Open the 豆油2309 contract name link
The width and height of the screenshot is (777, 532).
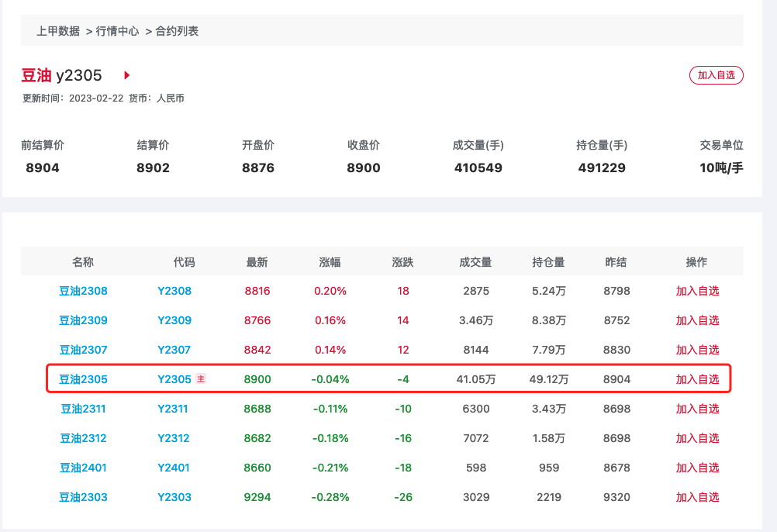coord(83,320)
